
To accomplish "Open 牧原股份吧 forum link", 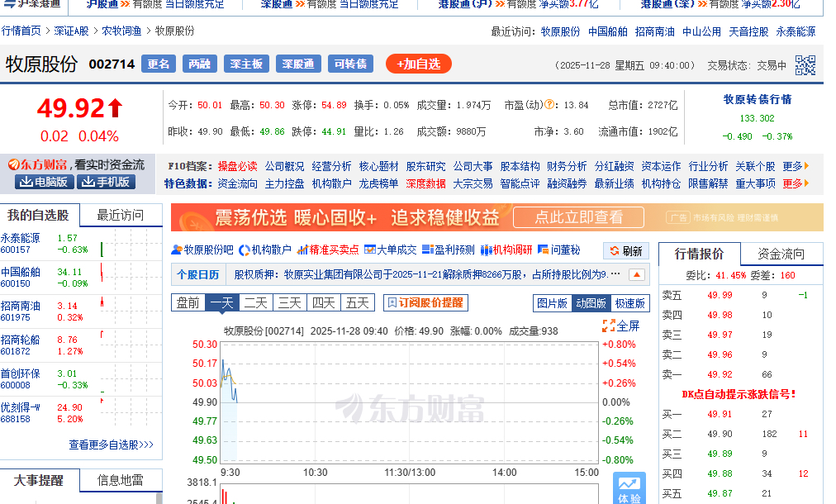I will pyautogui.click(x=202, y=250).
